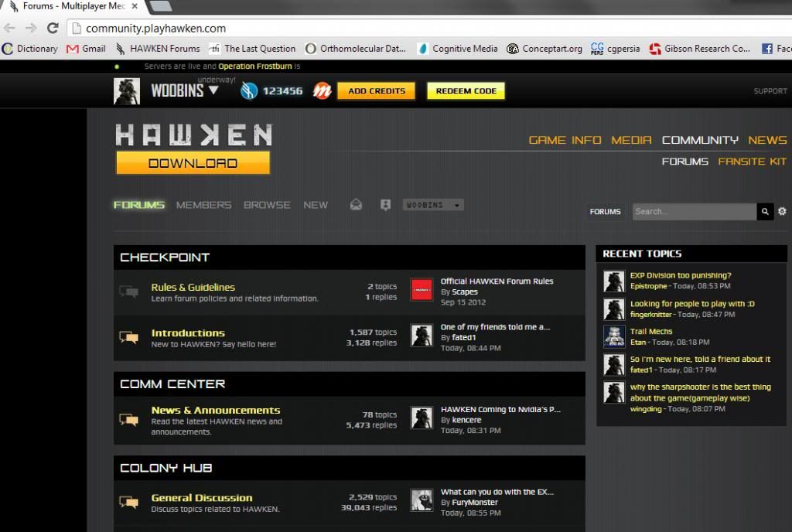Open the Dictionary bookmark
Image resolution: width=792 pixels, height=532 pixels.
[30, 49]
